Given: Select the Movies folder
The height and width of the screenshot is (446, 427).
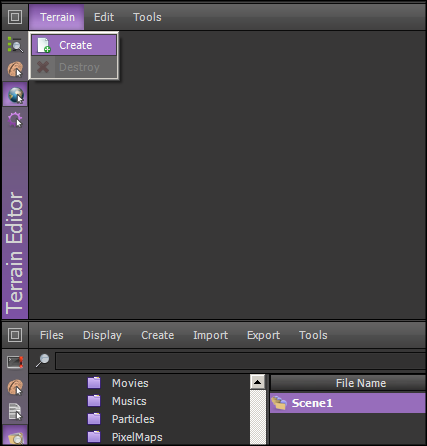Looking at the screenshot, I should (130, 383).
